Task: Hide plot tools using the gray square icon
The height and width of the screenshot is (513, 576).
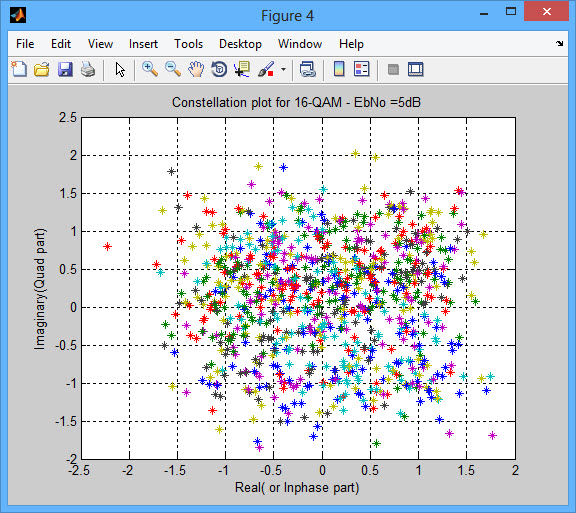Action: [393, 69]
